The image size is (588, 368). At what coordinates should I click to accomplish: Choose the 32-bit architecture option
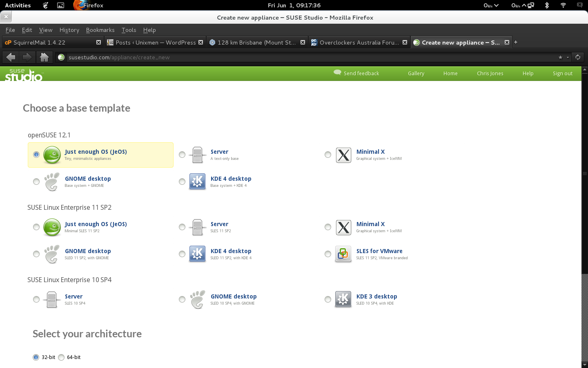tap(36, 357)
